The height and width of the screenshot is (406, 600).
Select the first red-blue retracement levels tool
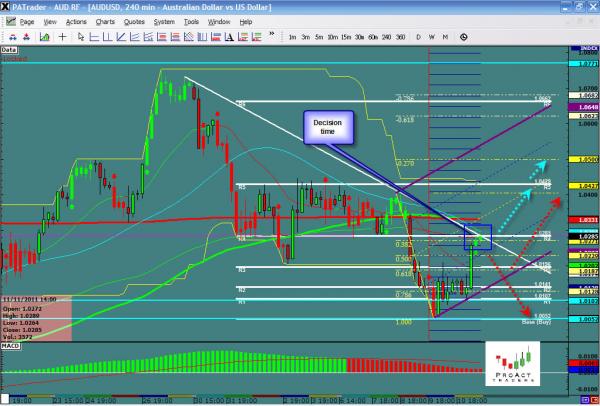click(x=161, y=37)
